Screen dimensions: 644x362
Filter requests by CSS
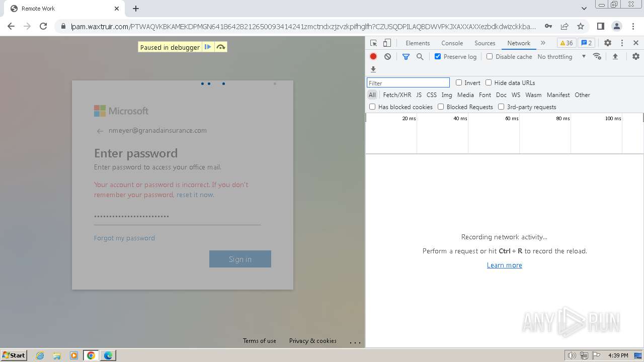coord(432,95)
